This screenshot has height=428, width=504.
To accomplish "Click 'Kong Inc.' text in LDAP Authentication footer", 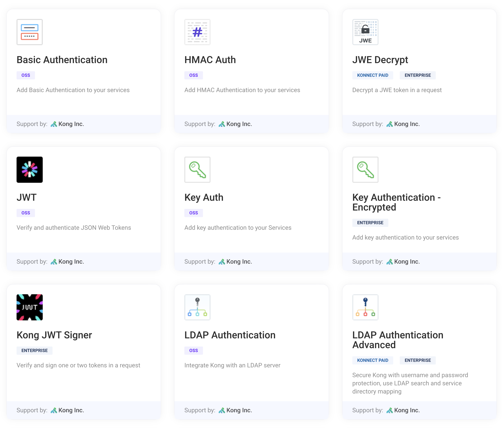I will point(239,410).
